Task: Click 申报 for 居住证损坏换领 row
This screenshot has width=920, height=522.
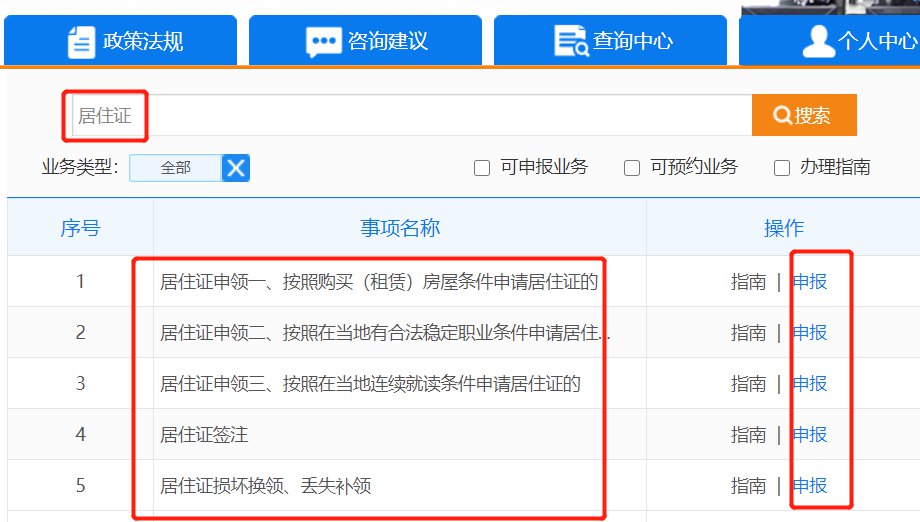Action: click(810, 486)
